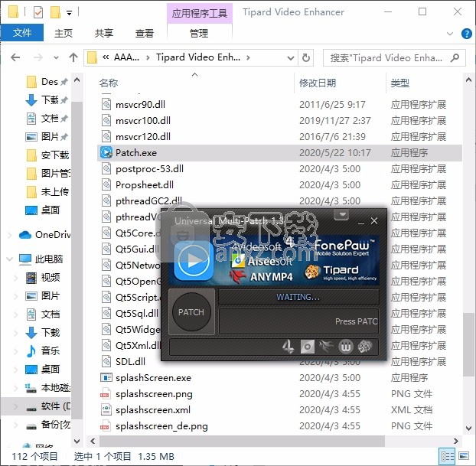Image resolution: width=476 pixels, height=466 pixels.
Task: Click the round W icon in patch toolbar
Action: pyautogui.click(x=346, y=347)
